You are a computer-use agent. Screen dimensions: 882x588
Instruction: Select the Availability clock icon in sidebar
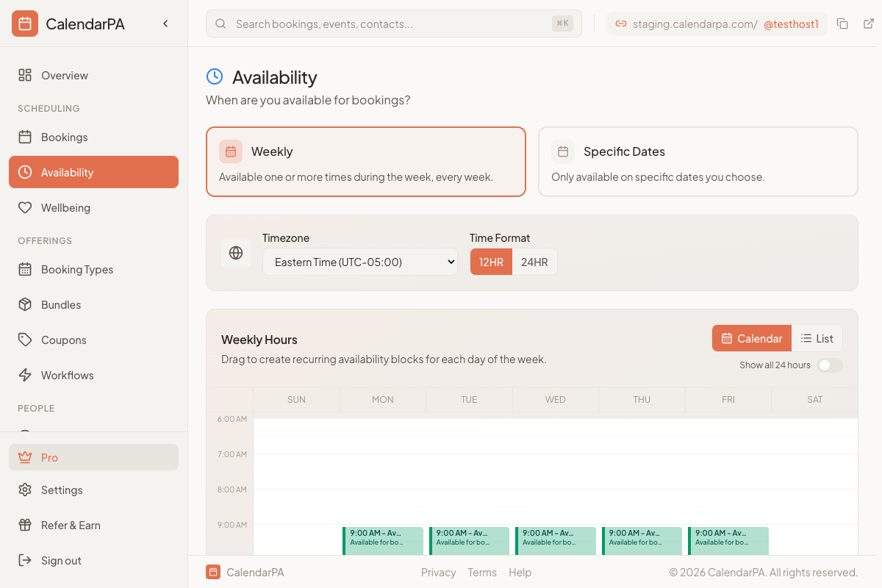(x=26, y=172)
